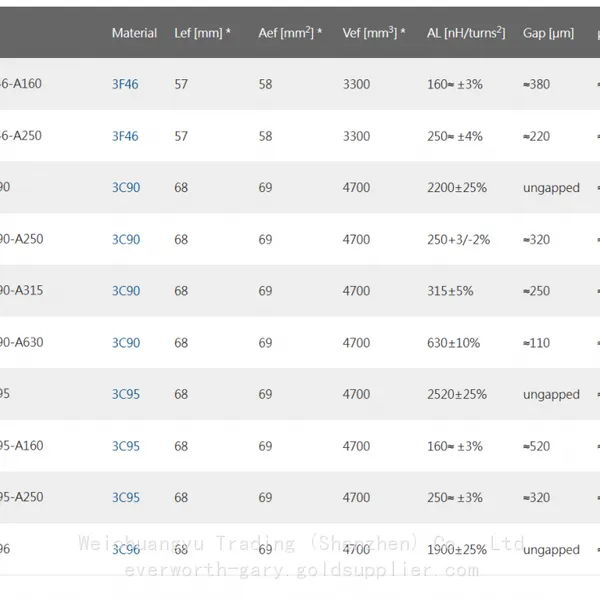This screenshot has width=600, height=600.
Task: Open the 3F46 material link in A160 row
Action: click(125, 84)
